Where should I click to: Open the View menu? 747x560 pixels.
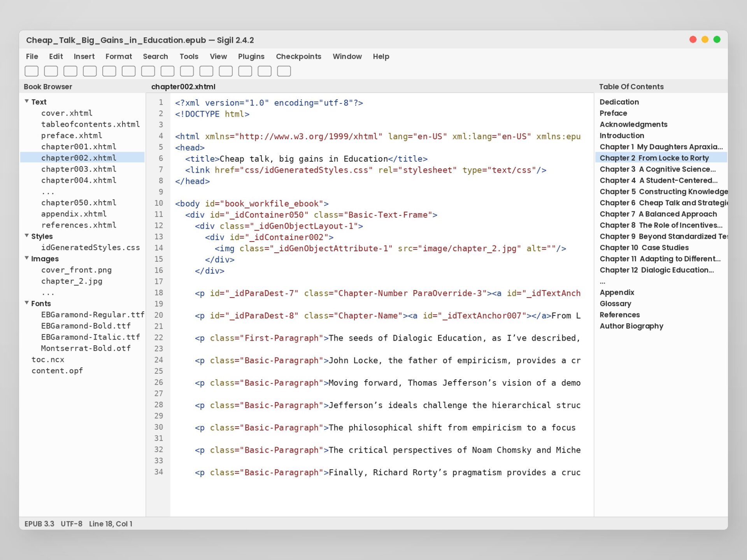coord(218,56)
